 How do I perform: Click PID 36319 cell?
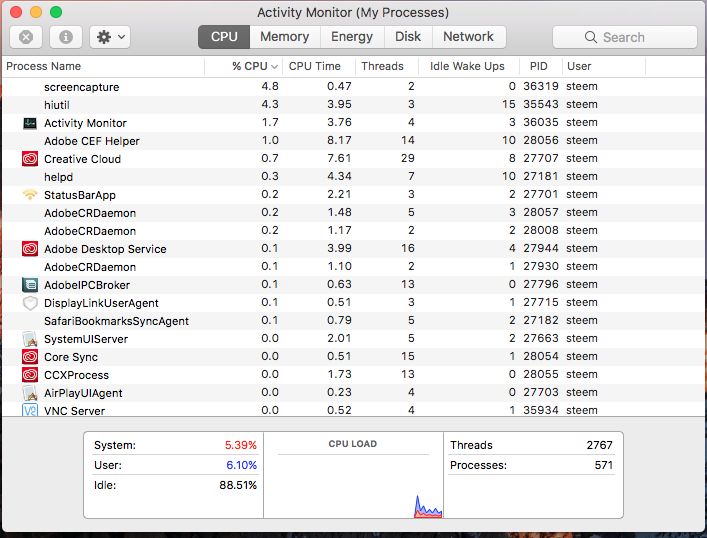(541, 86)
